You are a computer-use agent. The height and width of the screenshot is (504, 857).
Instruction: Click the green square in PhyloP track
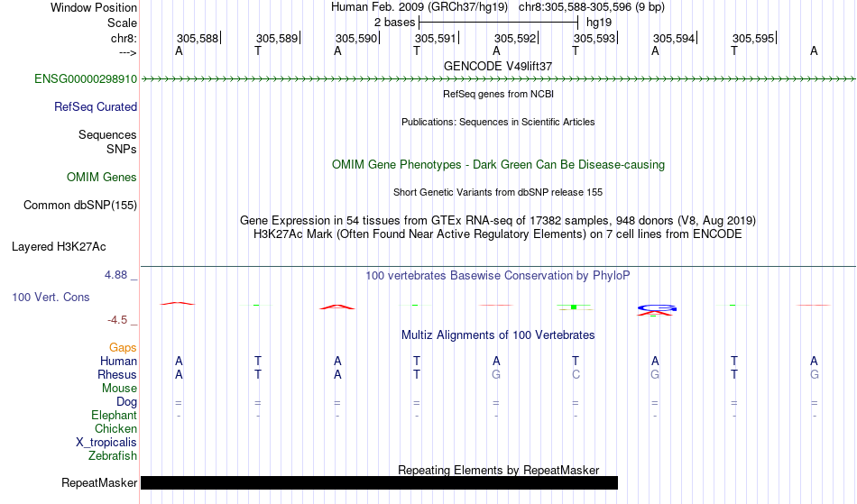coord(574,307)
